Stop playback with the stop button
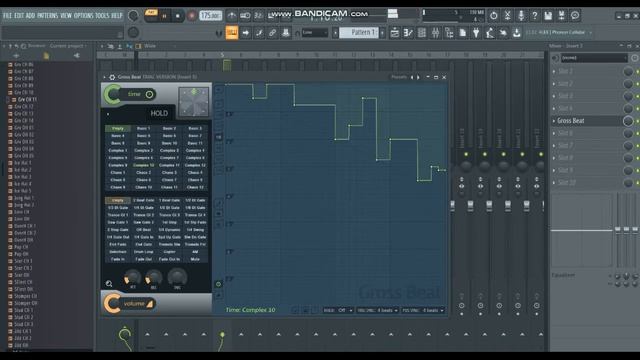Image resolution: width=640 pixels, height=360 pixels. coord(178,16)
